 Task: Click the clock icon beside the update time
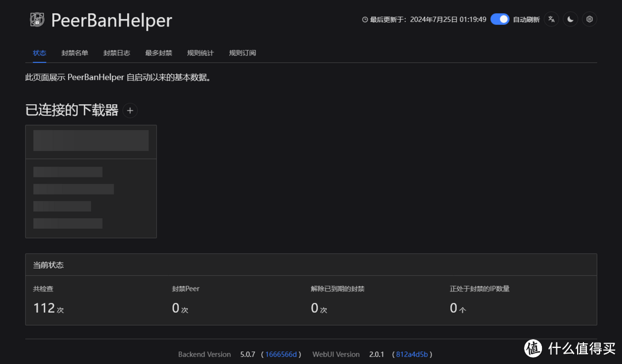pos(364,19)
